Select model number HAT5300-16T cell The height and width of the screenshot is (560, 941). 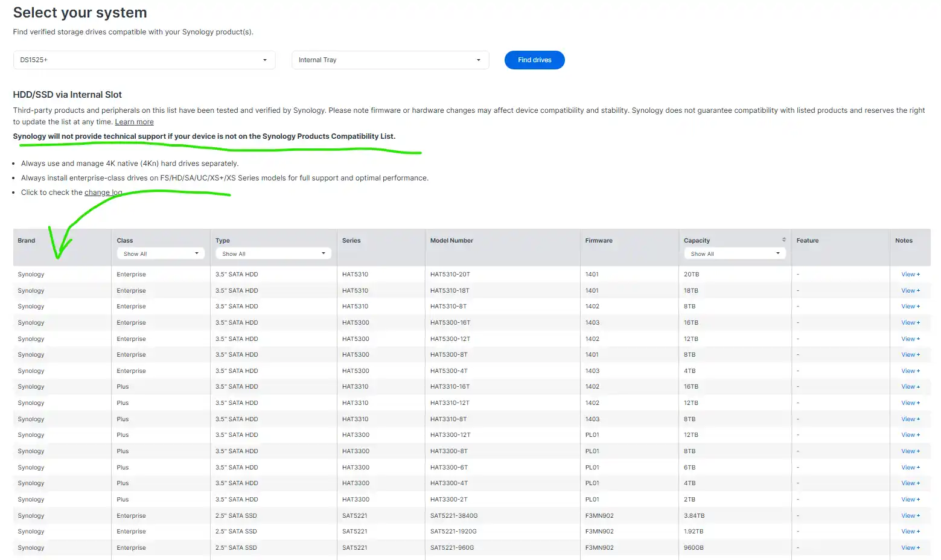(450, 323)
